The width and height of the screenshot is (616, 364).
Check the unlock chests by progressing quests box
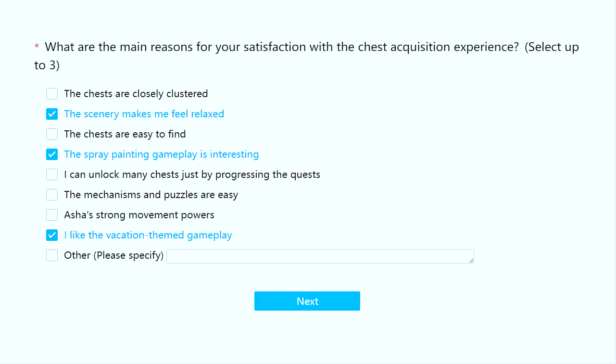[52, 175]
